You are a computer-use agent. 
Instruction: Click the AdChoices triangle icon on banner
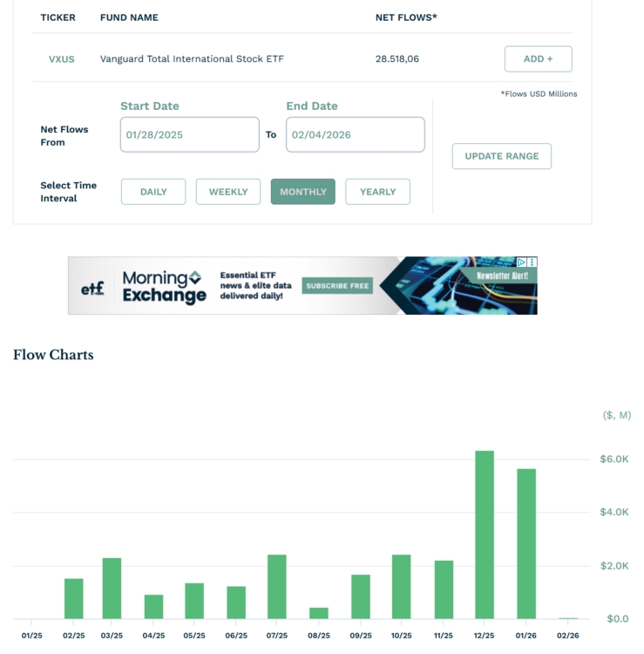point(521,262)
